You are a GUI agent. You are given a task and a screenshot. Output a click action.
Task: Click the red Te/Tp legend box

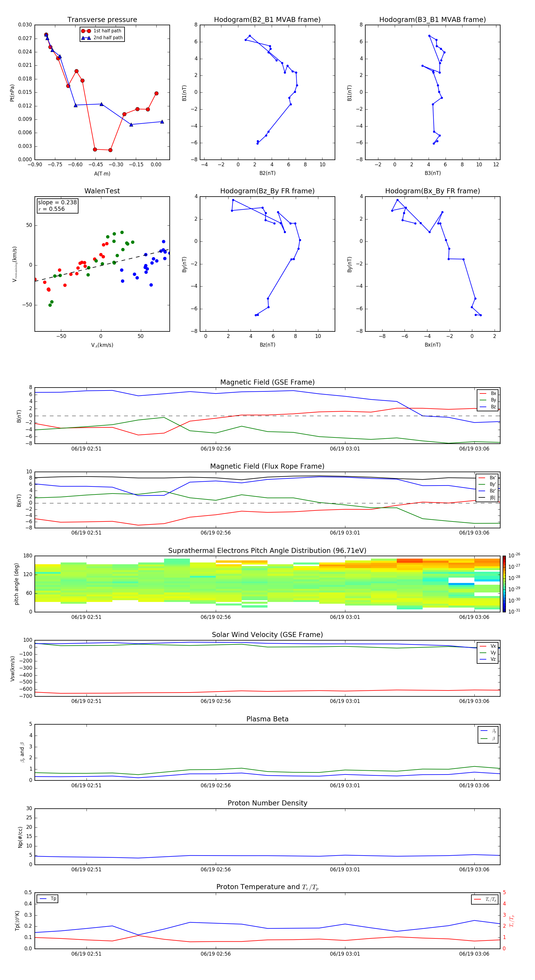(x=485, y=899)
